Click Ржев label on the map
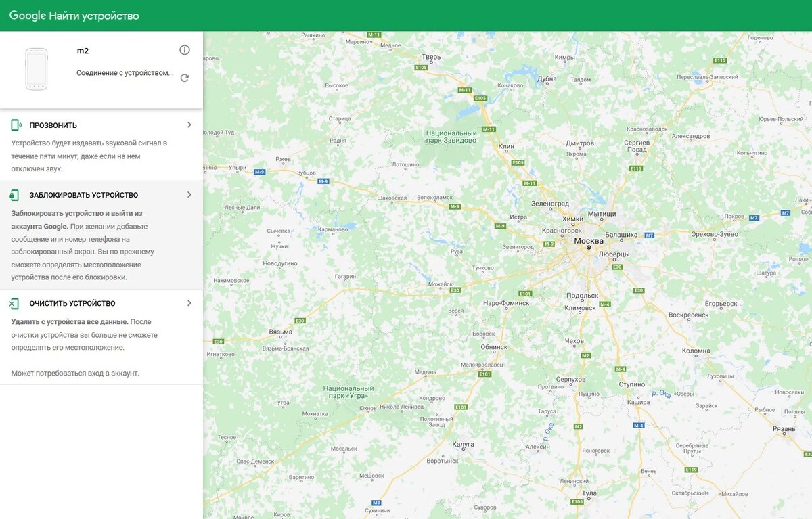Image resolution: width=812 pixels, height=519 pixels. pos(283,159)
